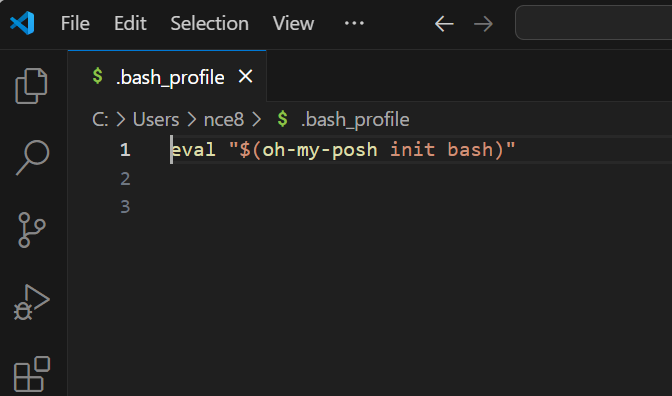Screen dimensions: 672x396
Task: Close the .bash_profile tab
Action: coord(246,77)
